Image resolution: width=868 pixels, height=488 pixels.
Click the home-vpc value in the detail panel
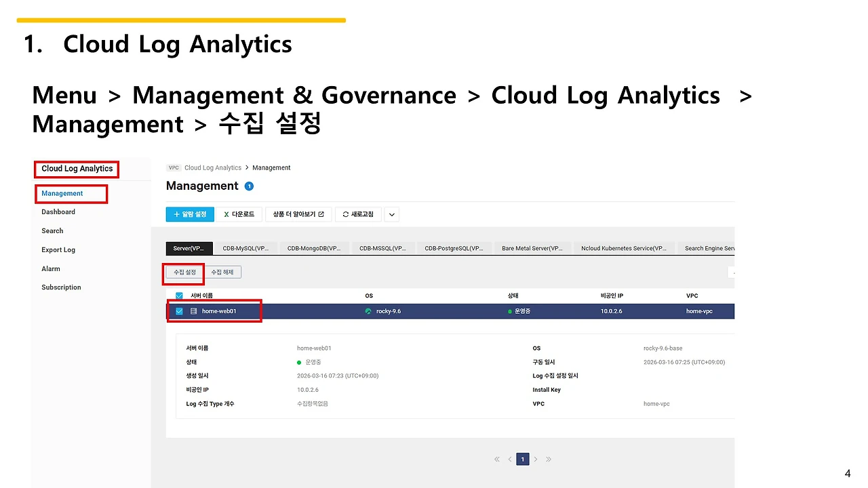[656, 404]
